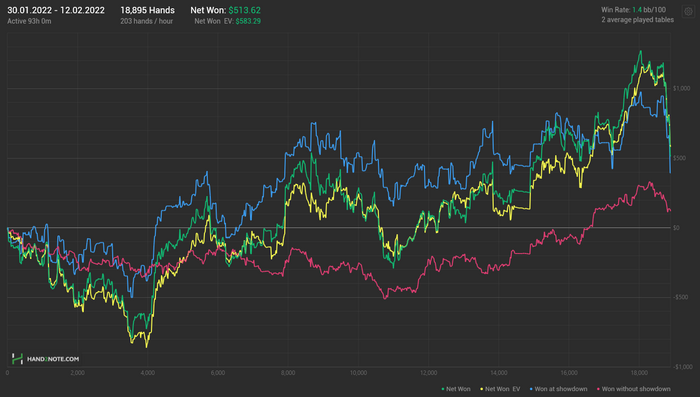Viewport: 700px width, 397px height.
Task: Click the Win Rate 1.4 bb/100 text
Action: (633, 10)
